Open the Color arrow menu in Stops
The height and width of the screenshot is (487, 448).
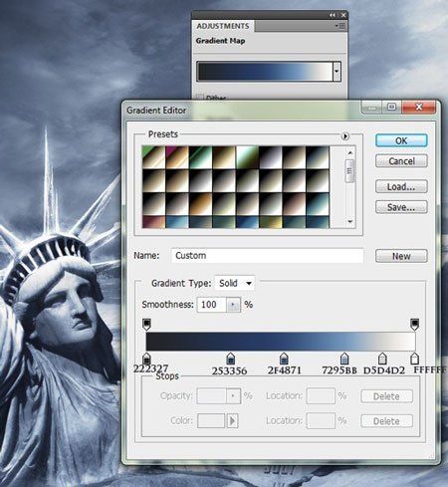click(232, 420)
